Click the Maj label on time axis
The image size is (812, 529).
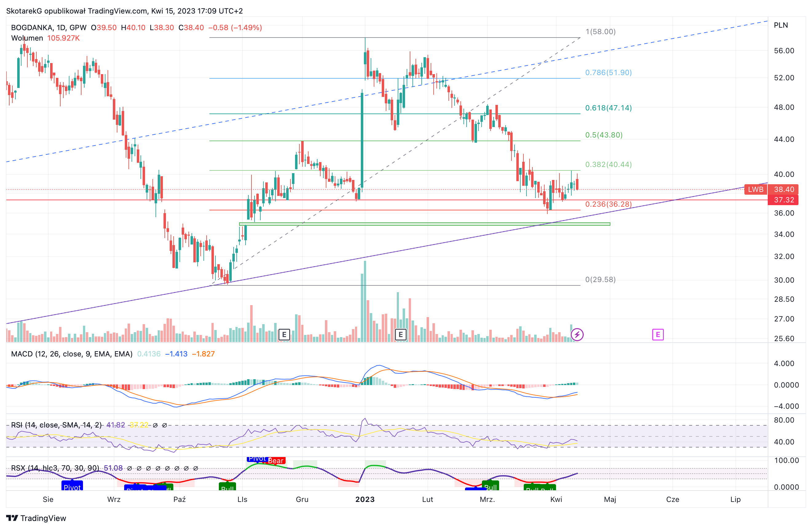coord(610,499)
